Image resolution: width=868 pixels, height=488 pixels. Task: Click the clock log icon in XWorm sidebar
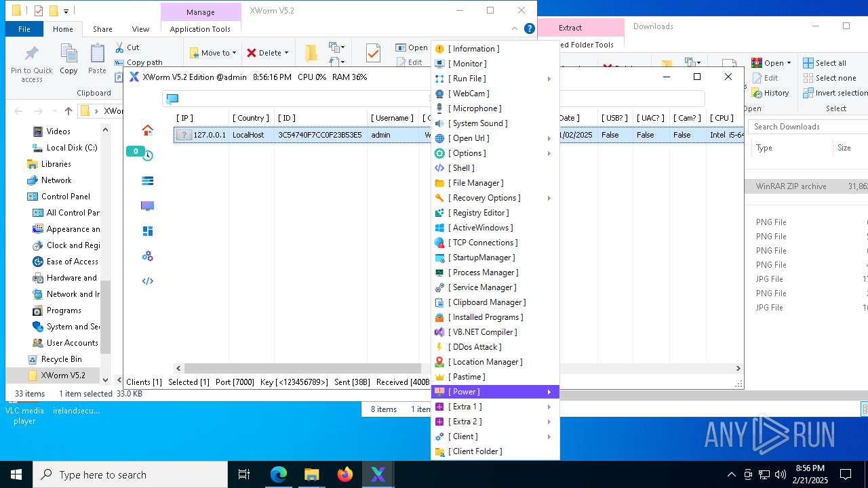148,156
